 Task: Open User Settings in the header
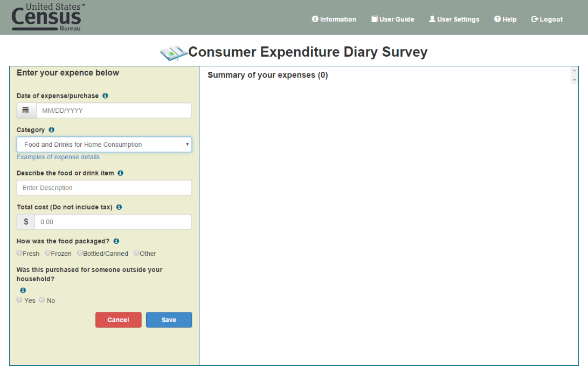click(454, 19)
